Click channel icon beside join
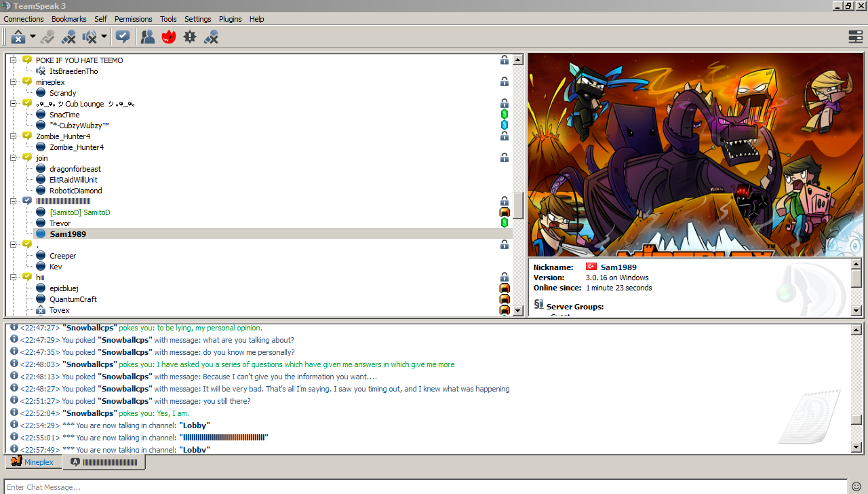 click(27, 158)
